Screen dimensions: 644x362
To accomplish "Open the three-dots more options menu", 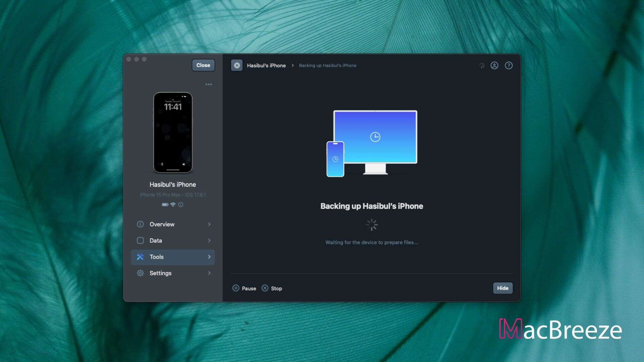I will point(209,84).
